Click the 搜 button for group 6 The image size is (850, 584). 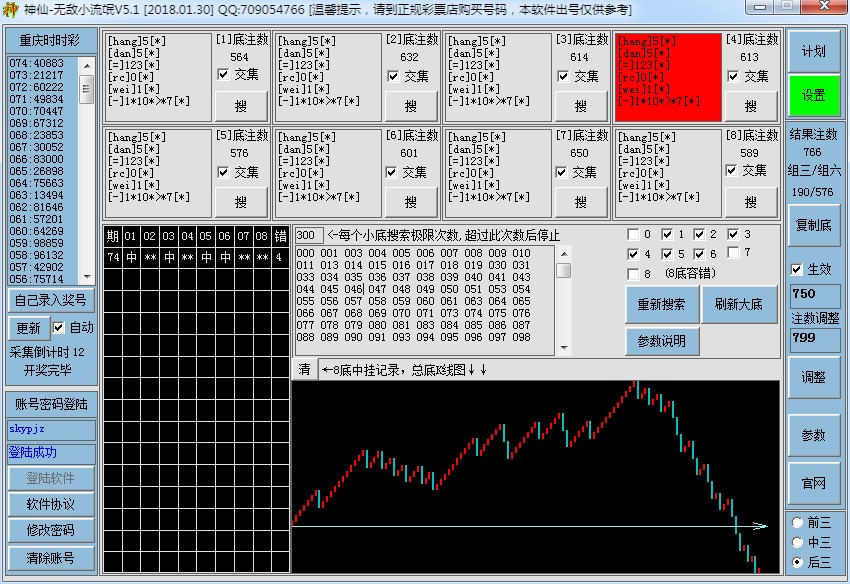[410, 201]
